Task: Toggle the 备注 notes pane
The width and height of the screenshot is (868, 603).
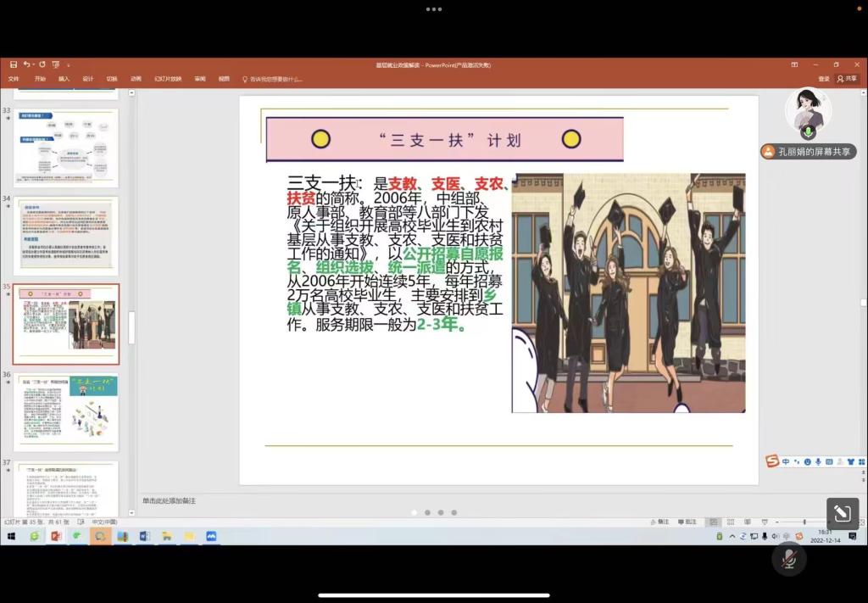Action: [659, 522]
